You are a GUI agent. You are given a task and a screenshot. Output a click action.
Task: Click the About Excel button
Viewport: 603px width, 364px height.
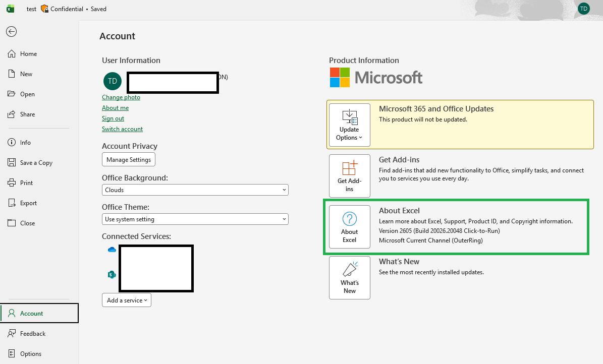[x=350, y=227]
